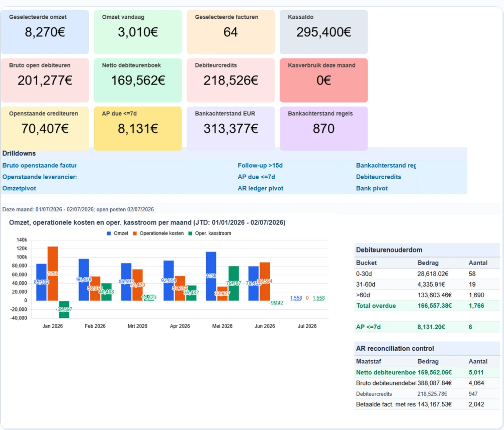Open the Follow-up >15d drilldown
The height and width of the screenshot is (430, 504).
click(x=260, y=165)
